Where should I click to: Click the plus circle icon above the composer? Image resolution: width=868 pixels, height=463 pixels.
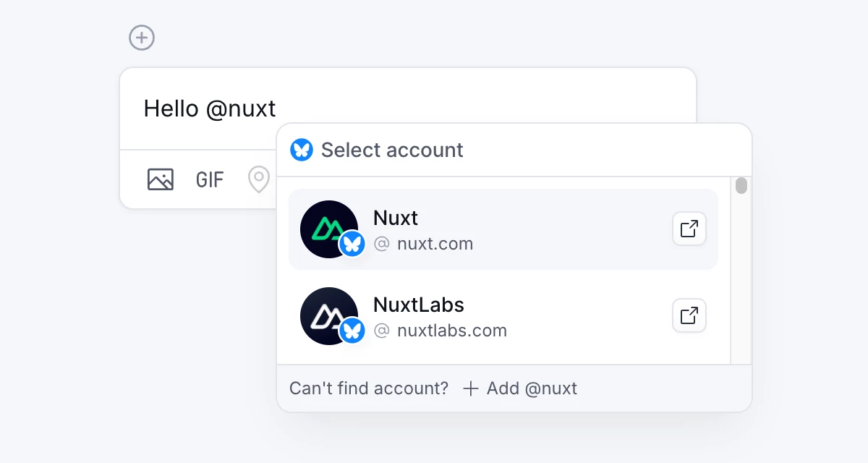click(x=142, y=38)
